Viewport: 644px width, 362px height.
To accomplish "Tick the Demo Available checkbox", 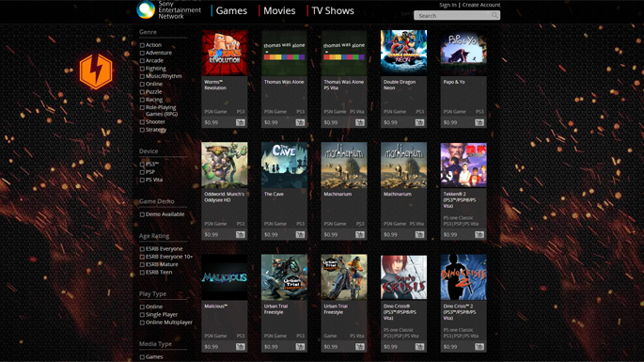I will (142, 214).
